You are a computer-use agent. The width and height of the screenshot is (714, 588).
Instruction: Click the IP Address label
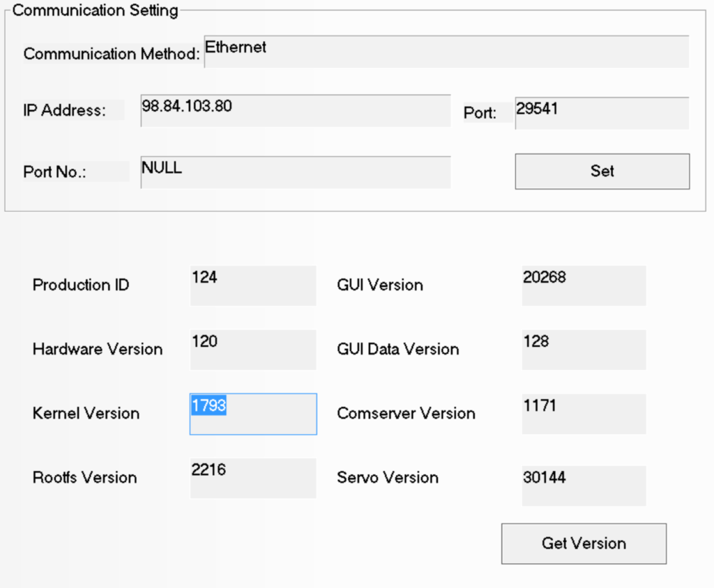pyautogui.click(x=64, y=110)
